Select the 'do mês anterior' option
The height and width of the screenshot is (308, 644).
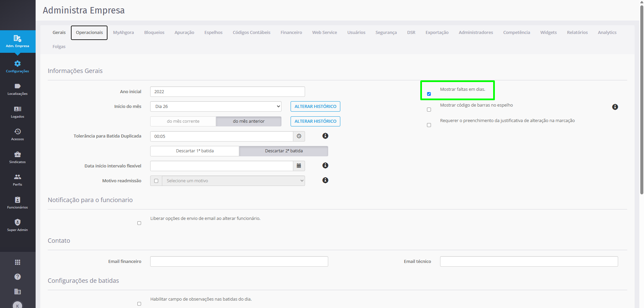[249, 121]
